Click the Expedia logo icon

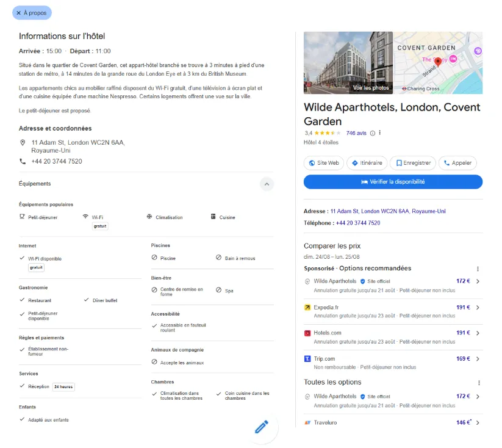point(307,308)
